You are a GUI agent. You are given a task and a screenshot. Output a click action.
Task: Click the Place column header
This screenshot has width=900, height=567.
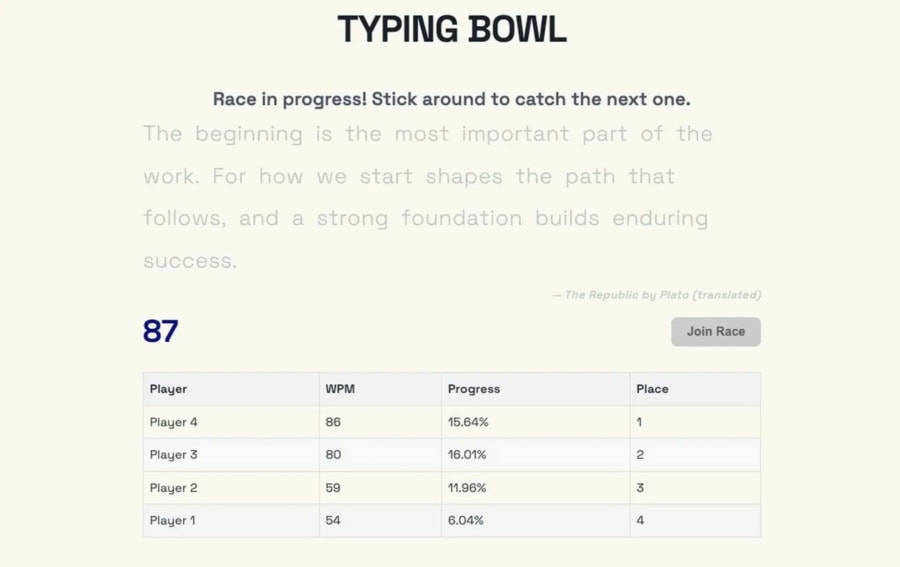click(652, 389)
